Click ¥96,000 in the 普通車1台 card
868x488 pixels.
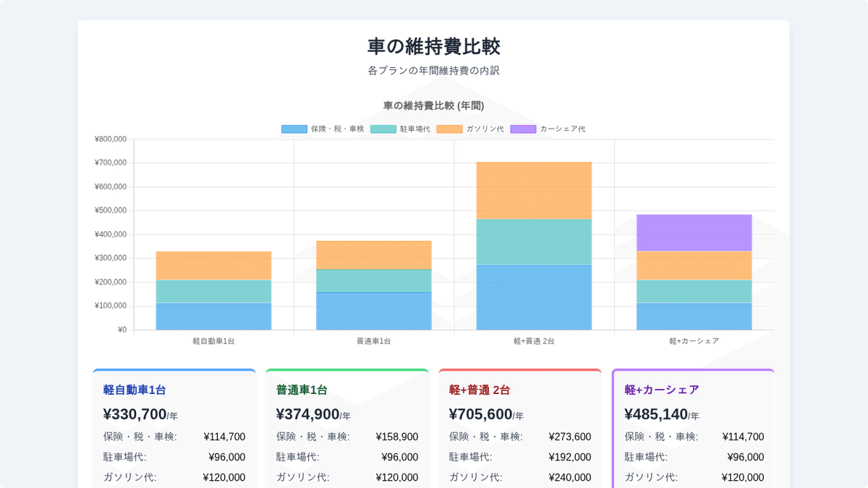pos(400,457)
